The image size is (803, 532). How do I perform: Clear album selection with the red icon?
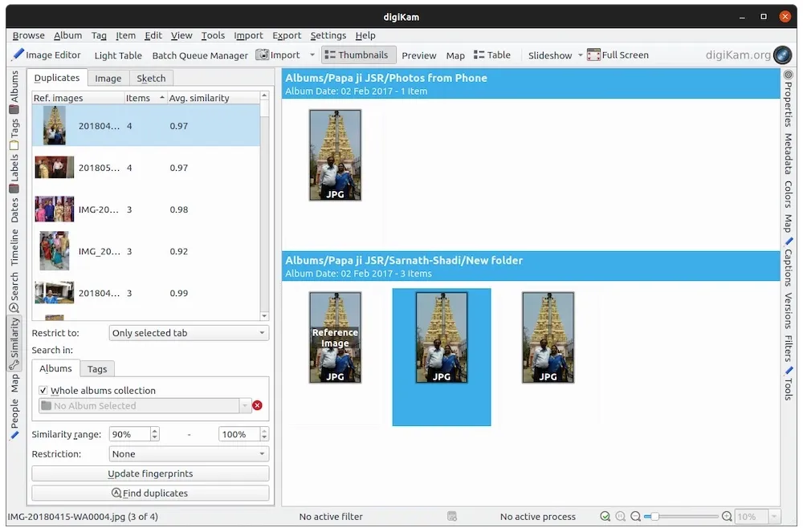click(257, 406)
